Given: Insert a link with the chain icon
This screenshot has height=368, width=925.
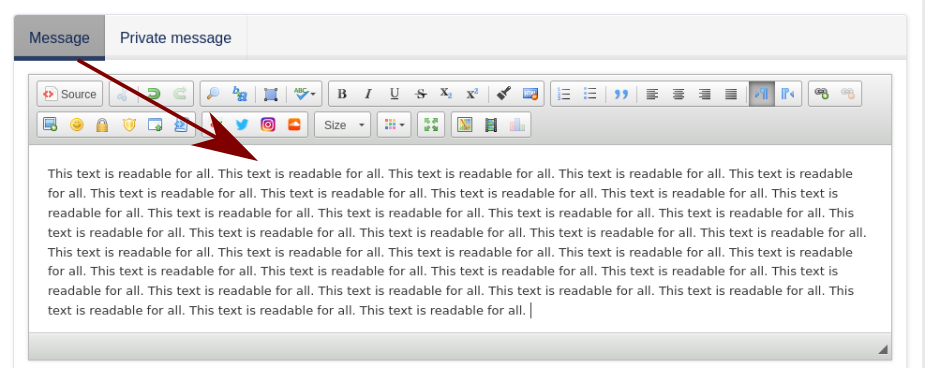Looking at the screenshot, I should click(821, 94).
